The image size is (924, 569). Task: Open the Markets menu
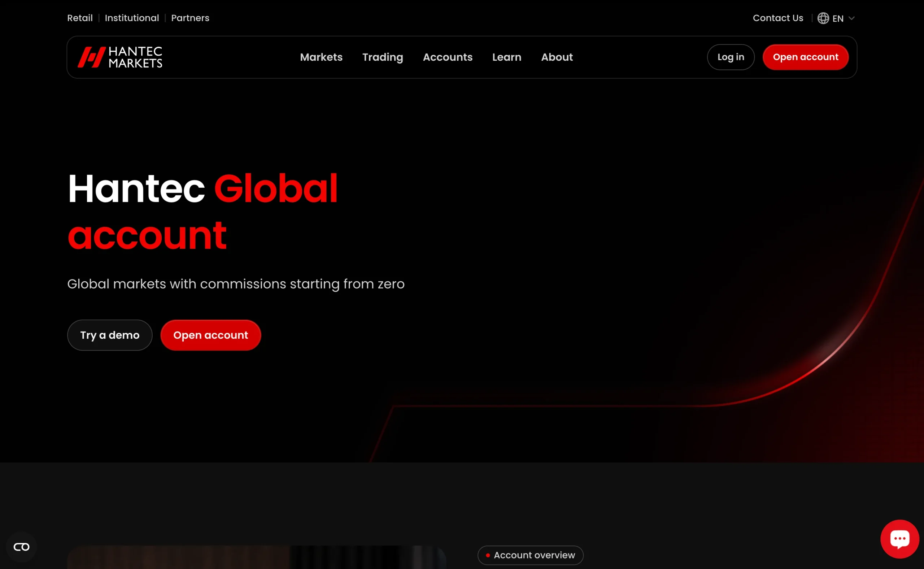point(321,57)
